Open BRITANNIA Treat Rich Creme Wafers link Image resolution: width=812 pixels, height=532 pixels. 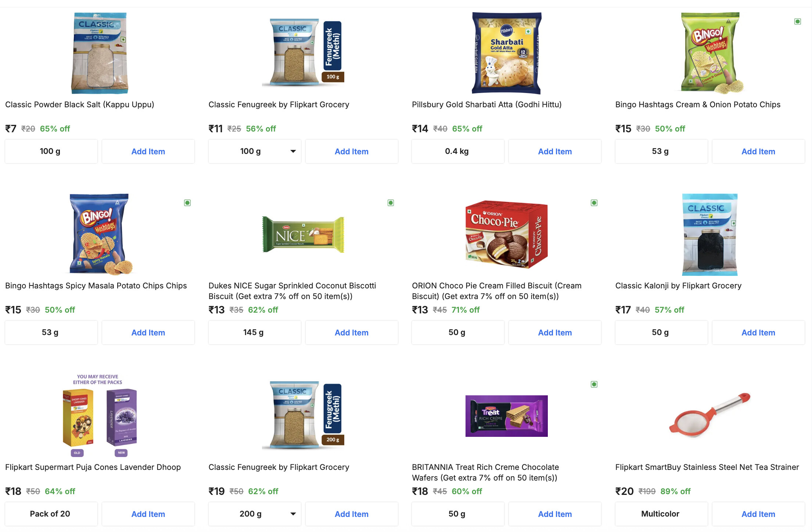(x=485, y=472)
